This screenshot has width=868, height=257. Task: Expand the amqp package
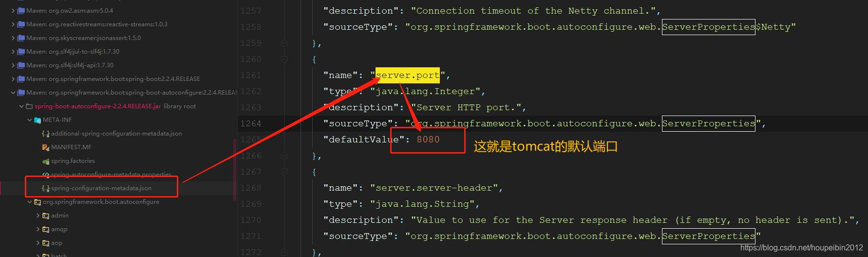[x=38, y=229]
